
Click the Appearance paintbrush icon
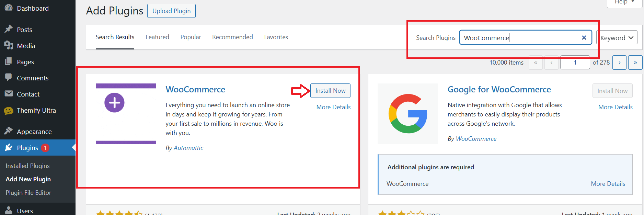(x=9, y=131)
